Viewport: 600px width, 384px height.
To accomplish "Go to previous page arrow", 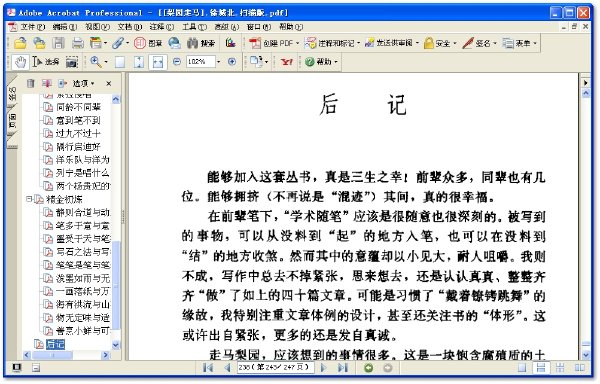I will tap(227, 368).
